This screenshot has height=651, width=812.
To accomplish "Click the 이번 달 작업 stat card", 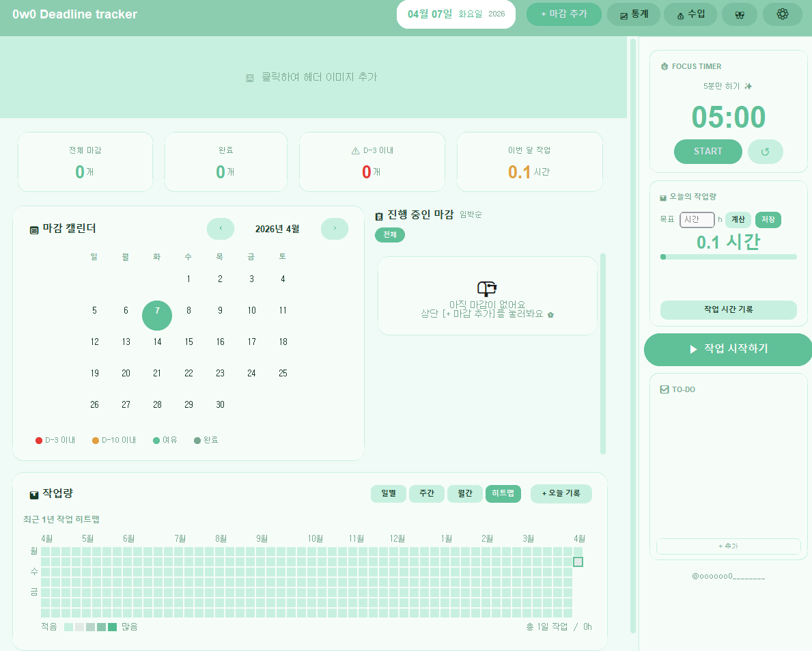I will tap(530, 162).
